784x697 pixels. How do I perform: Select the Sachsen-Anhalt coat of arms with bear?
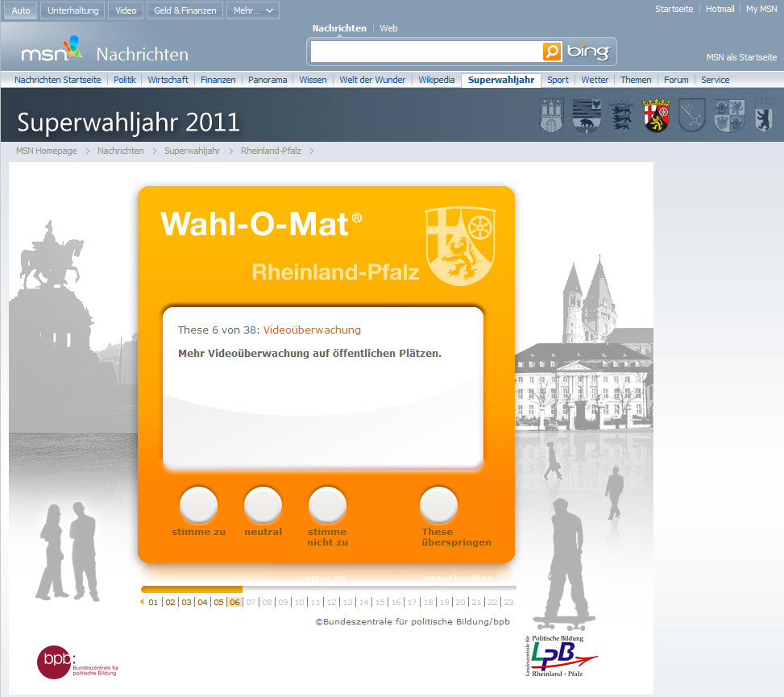point(587,115)
